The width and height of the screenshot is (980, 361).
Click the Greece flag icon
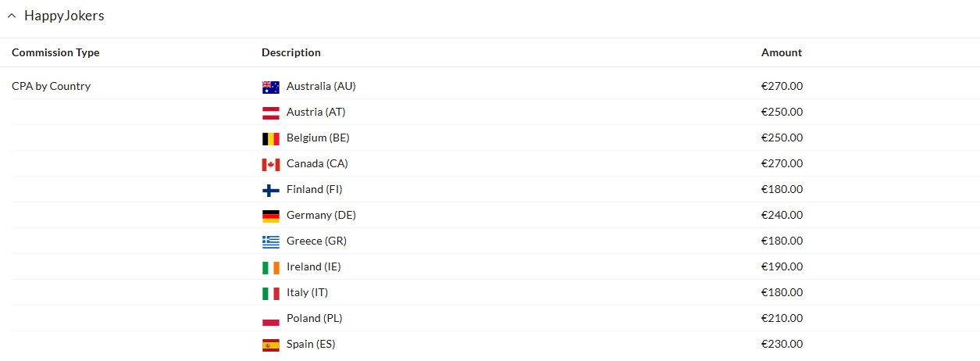click(271, 241)
